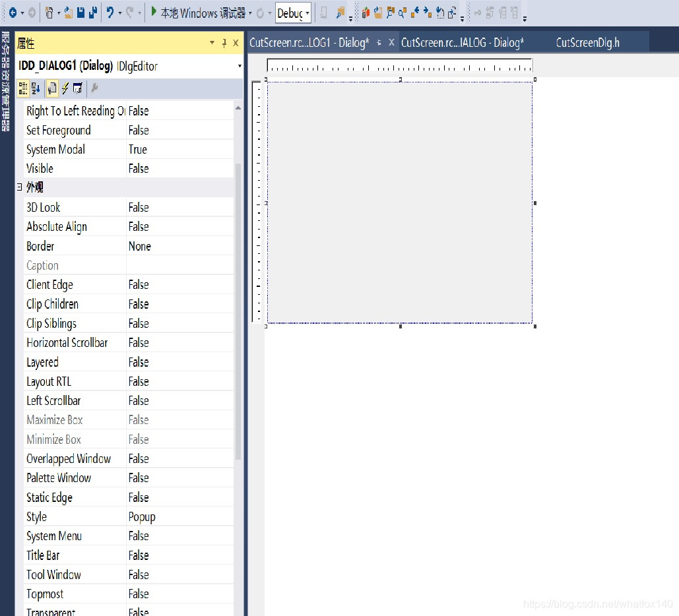Save the current file with the disk icon
The height and width of the screenshot is (616, 679).
pyautogui.click(x=81, y=13)
